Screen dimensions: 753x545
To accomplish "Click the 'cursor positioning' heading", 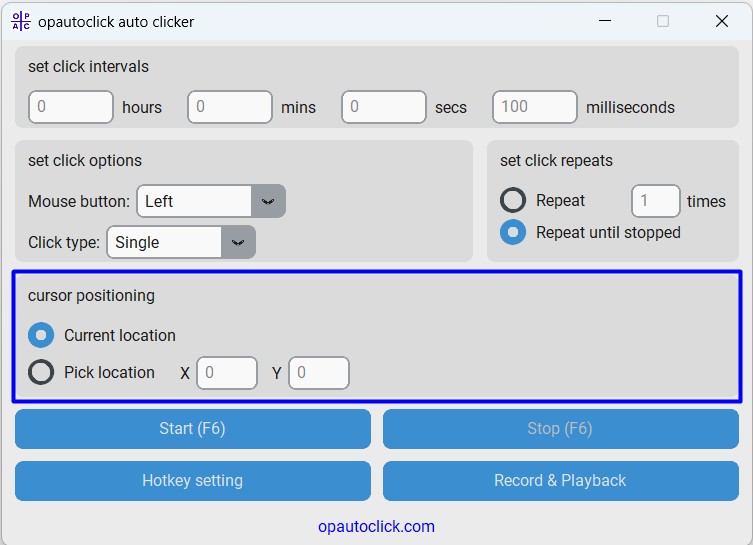I will click(91, 296).
